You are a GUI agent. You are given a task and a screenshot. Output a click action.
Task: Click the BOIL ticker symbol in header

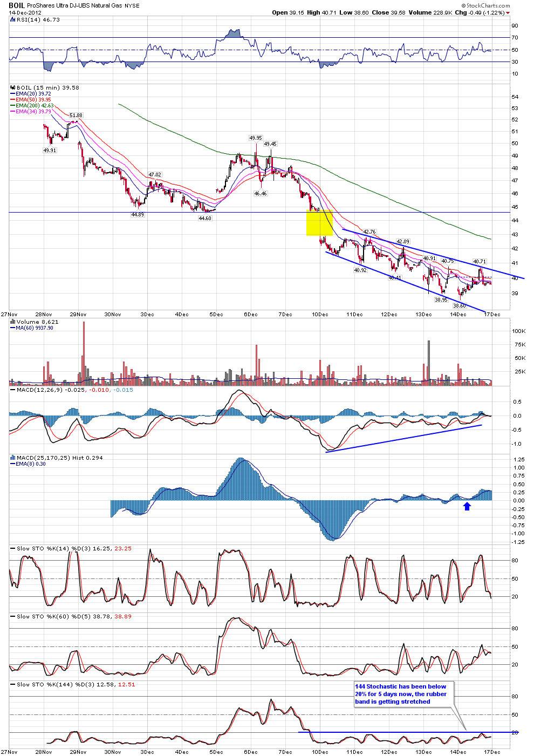coord(17,5)
